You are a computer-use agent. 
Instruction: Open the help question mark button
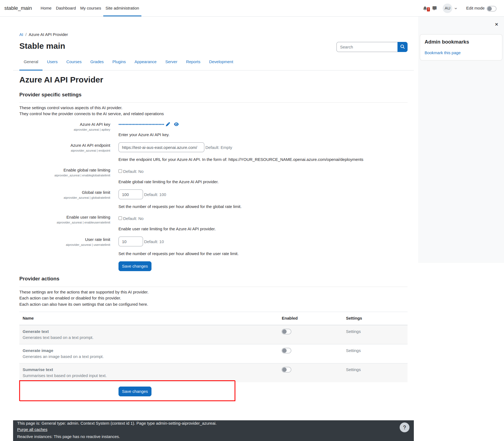404,427
